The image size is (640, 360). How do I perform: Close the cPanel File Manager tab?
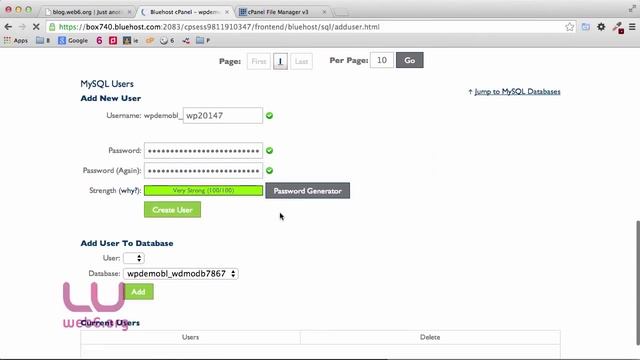click(324, 12)
